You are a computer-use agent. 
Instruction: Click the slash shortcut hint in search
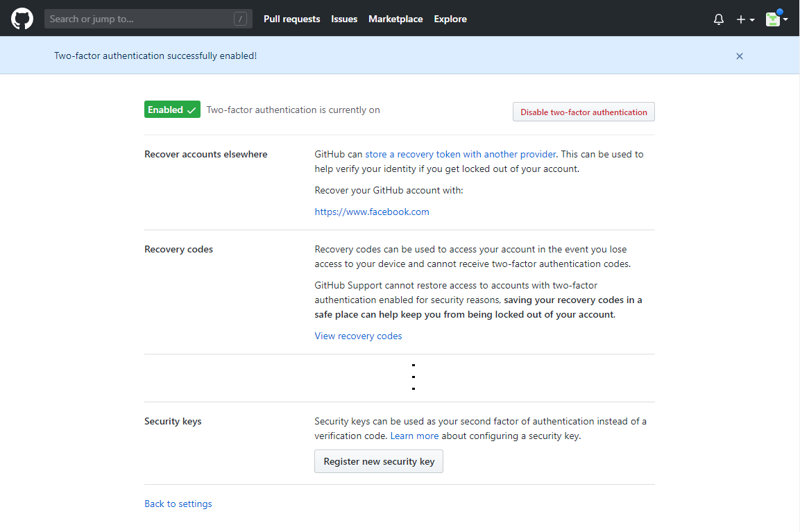240,19
